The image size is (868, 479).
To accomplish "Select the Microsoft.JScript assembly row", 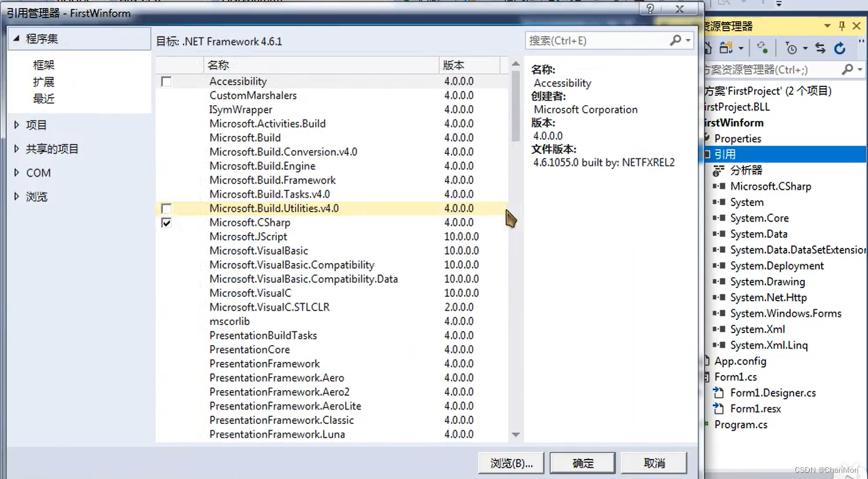I will click(x=332, y=237).
